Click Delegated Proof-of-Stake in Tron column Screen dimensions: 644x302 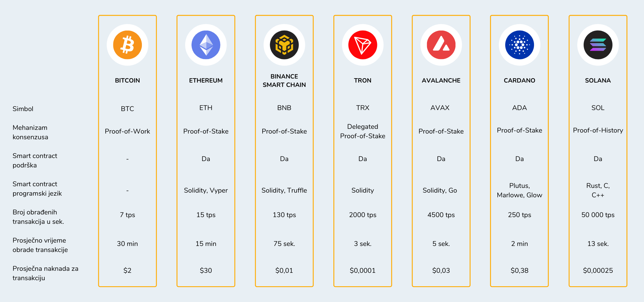click(363, 131)
